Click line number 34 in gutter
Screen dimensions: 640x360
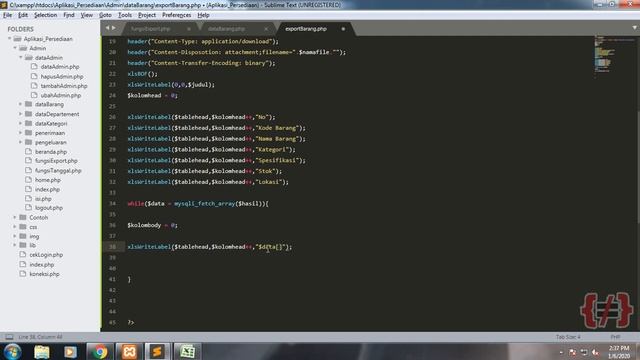112,203
